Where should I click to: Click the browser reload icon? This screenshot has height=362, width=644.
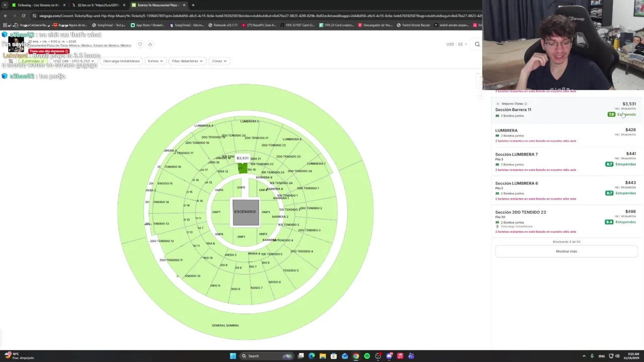23,16
